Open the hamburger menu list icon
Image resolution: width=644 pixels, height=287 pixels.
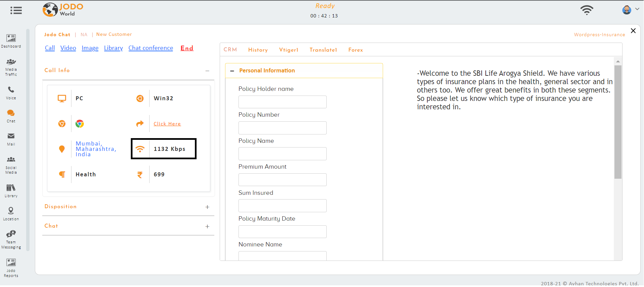(16, 10)
